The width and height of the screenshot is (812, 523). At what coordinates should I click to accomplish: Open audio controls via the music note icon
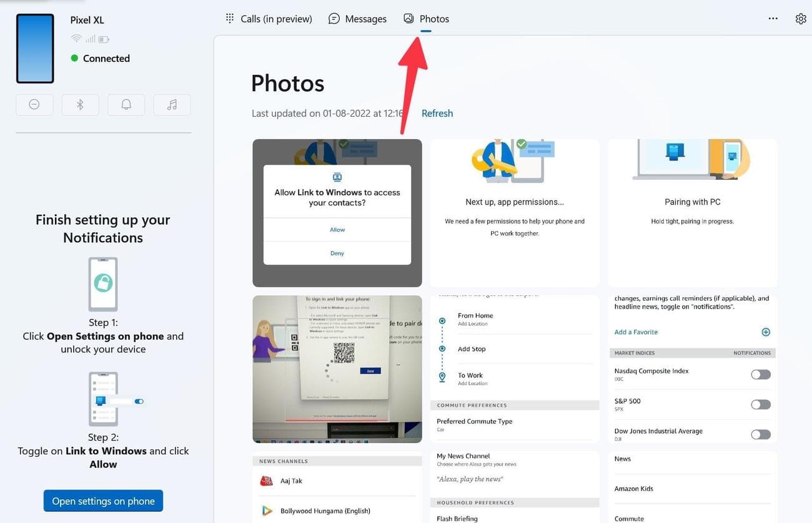click(172, 104)
